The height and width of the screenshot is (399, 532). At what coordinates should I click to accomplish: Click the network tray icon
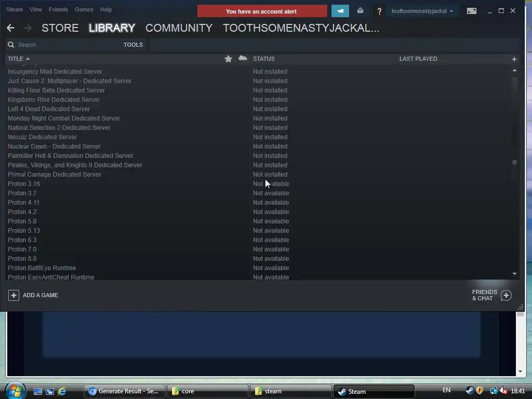[x=494, y=391]
